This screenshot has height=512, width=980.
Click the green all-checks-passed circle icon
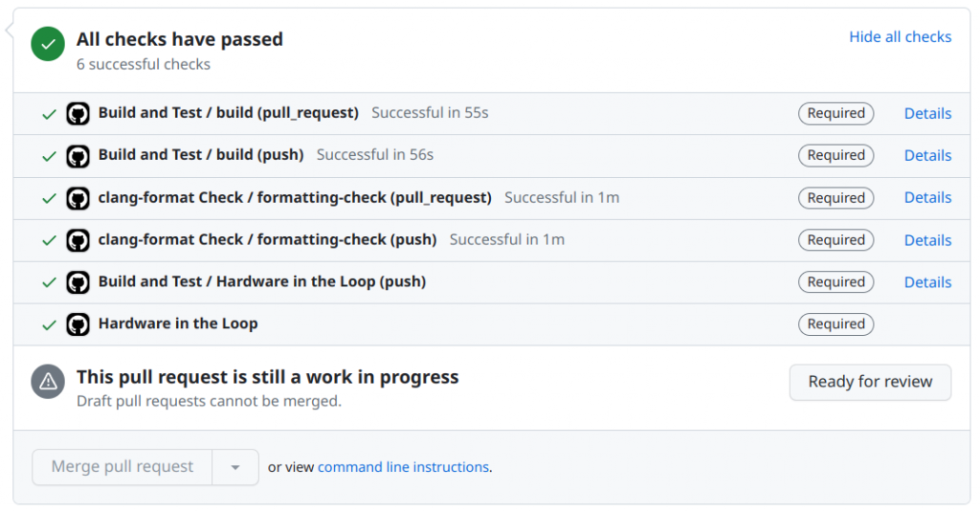[x=48, y=44]
